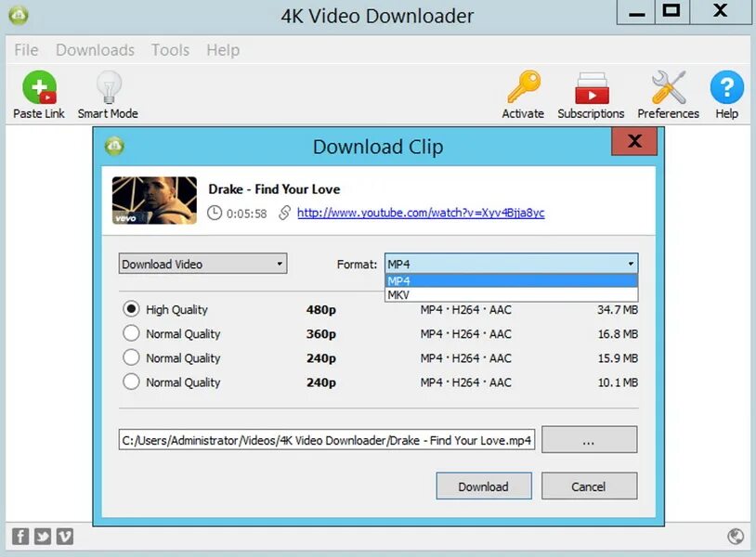Viewport: 756px width, 557px height.
Task: Select Normal Quality 240p 15.9 MB option
Action: point(131,357)
